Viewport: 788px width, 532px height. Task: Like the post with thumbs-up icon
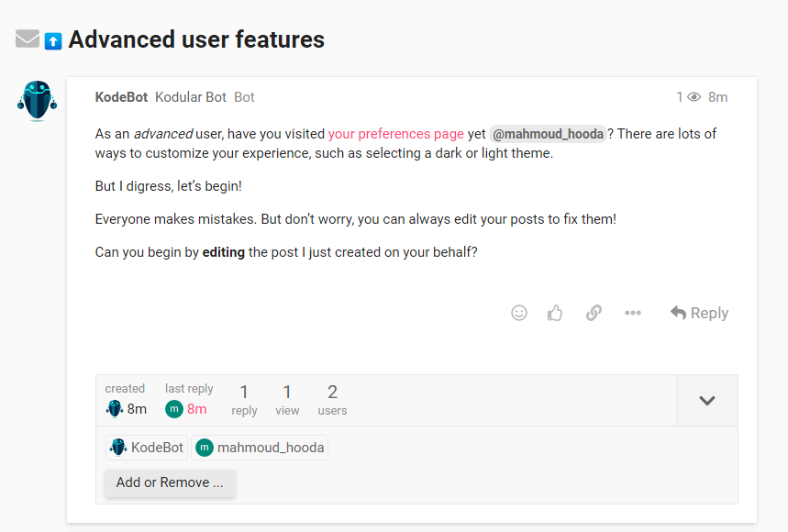tap(555, 313)
